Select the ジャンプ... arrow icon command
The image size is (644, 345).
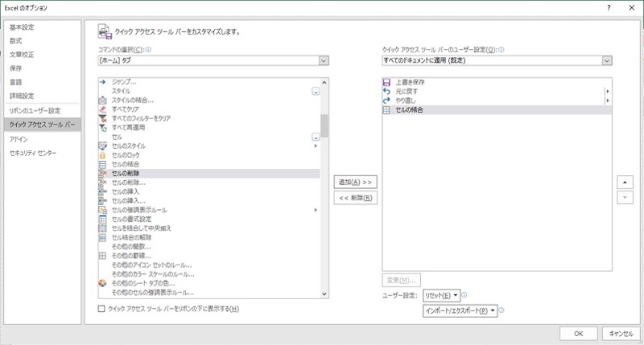pyautogui.click(x=103, y=82)
